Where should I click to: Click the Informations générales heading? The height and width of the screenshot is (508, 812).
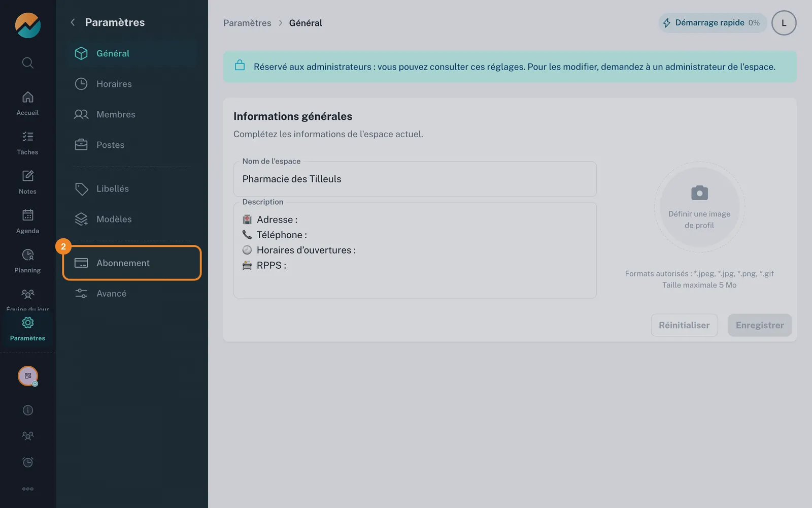click(293, 116)
